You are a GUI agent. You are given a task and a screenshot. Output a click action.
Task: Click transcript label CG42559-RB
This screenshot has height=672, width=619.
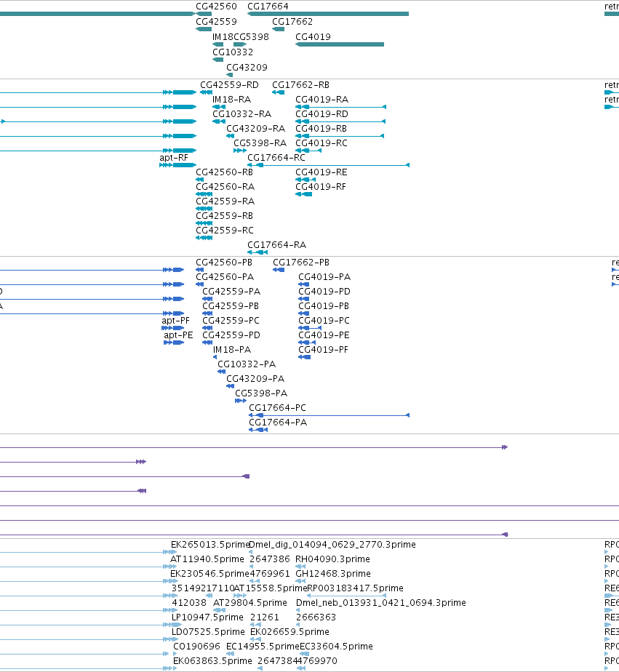click(225, 216)
